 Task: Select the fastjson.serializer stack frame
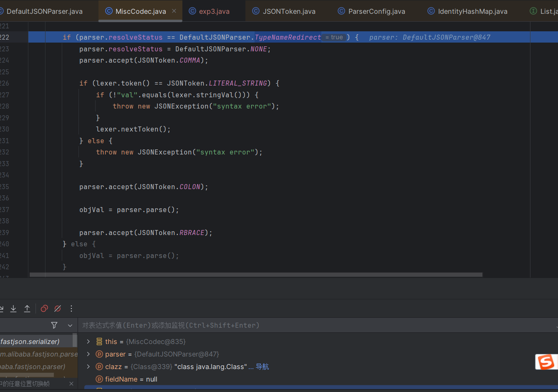[36, 341]
